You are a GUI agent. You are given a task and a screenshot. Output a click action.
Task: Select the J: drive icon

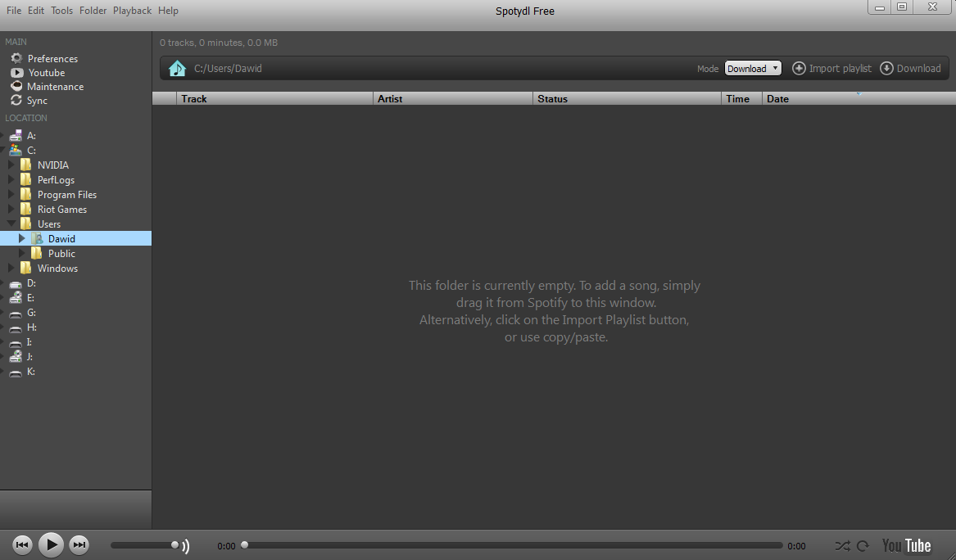(16, 357)
